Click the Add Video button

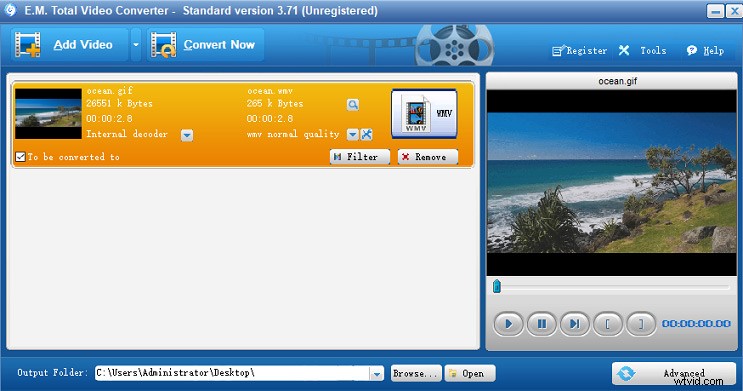(70, 45)
